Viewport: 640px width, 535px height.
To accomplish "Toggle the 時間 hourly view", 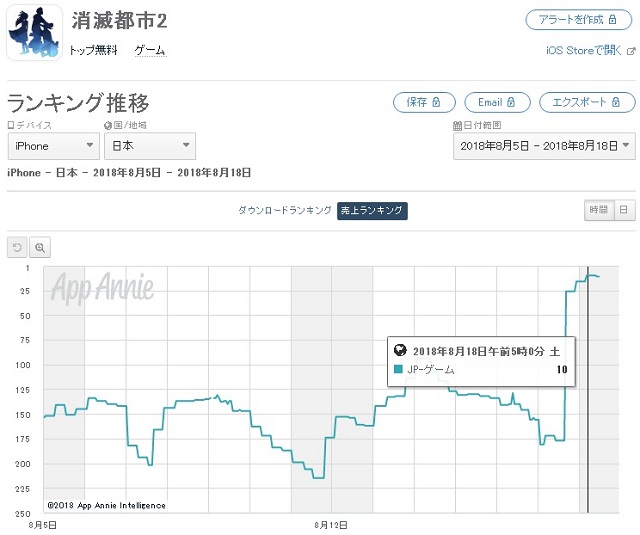I will pos(599,210).
